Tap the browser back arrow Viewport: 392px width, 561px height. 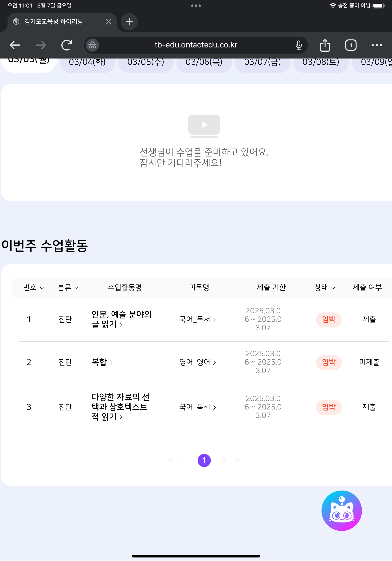coord(15,45)
